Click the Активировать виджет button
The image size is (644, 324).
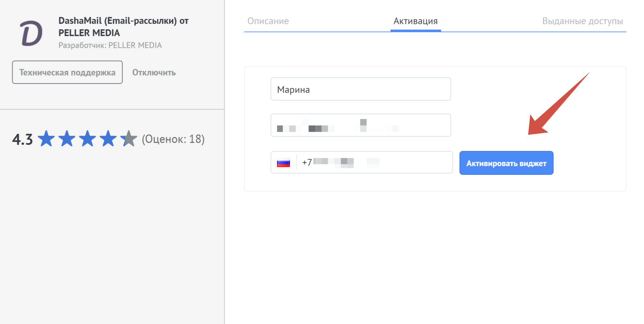(506, 163)
